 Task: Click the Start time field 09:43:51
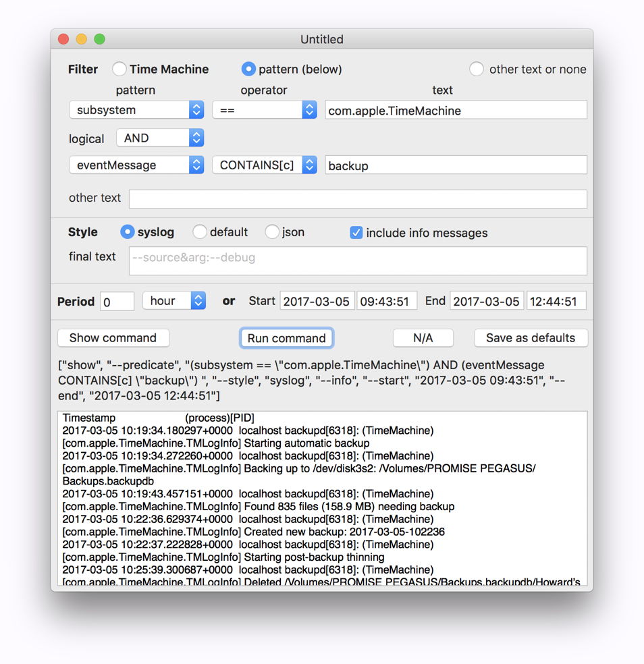pos(387,301)
